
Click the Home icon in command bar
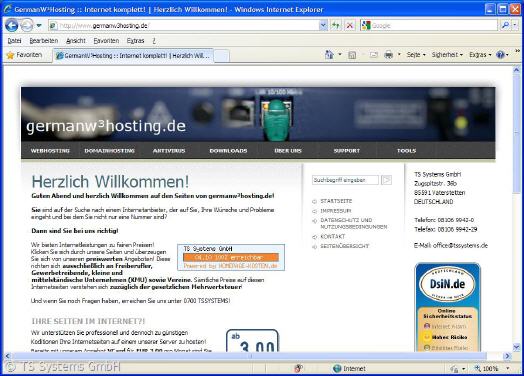tap(329, 55)
